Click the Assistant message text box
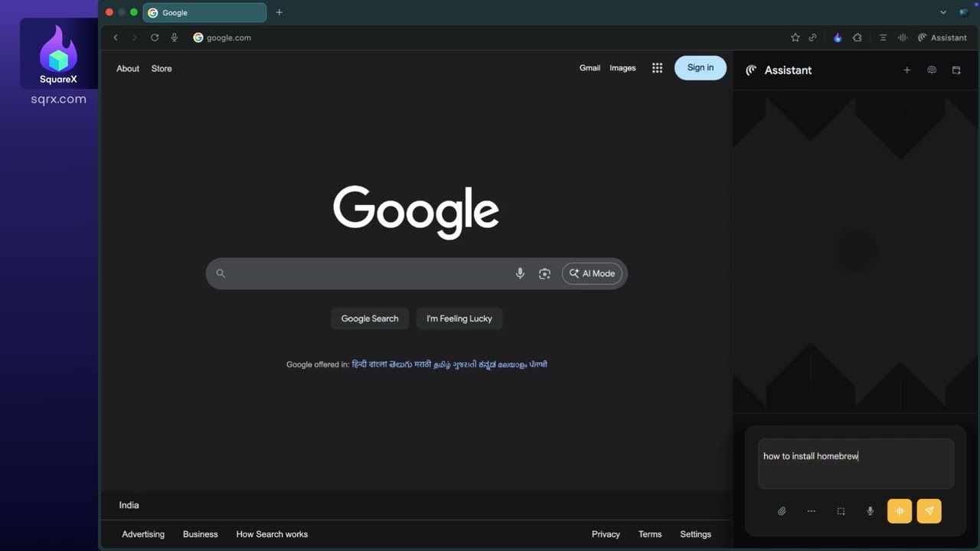 (x=856, y=464)
